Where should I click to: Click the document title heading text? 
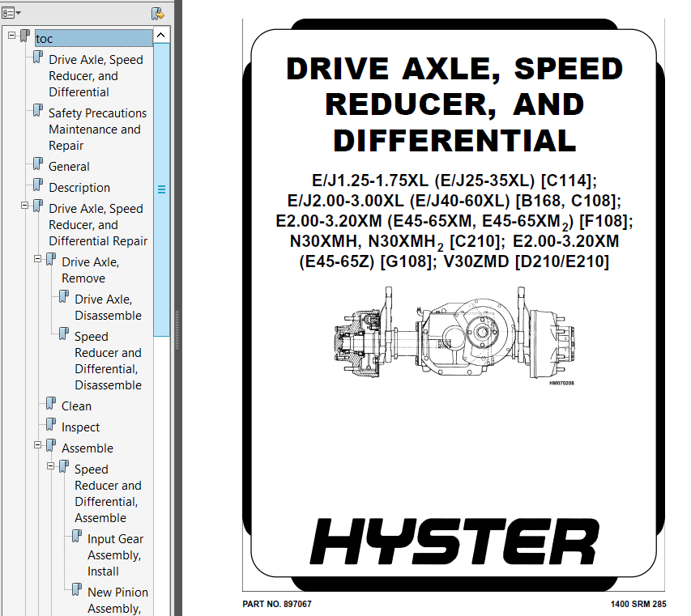[x=454, y=104]
